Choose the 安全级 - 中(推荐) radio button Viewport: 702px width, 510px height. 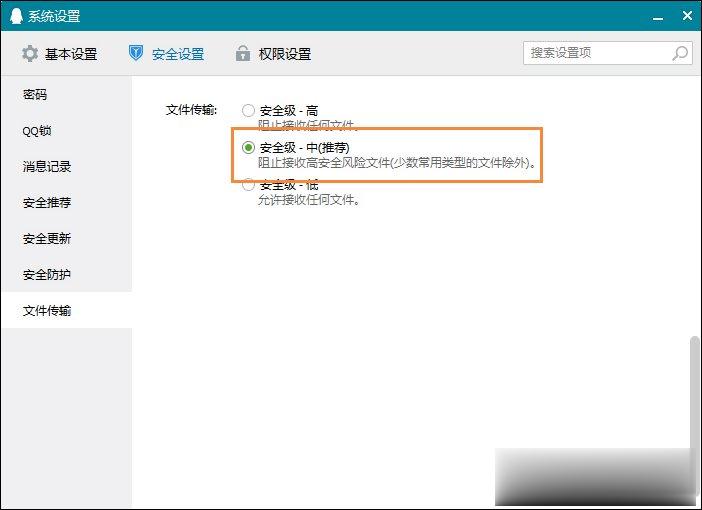point(248,147)
